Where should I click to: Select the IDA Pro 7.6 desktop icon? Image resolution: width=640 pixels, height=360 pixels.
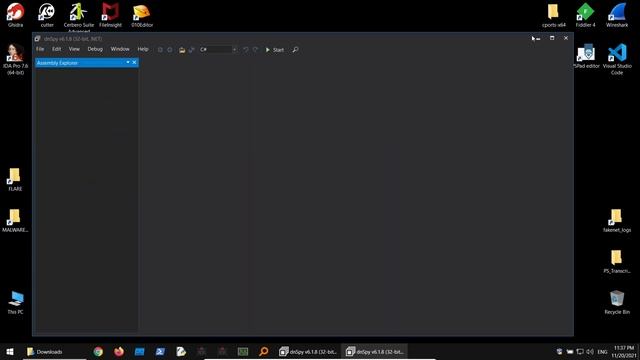pyautogui.click(x=16, y=59)
